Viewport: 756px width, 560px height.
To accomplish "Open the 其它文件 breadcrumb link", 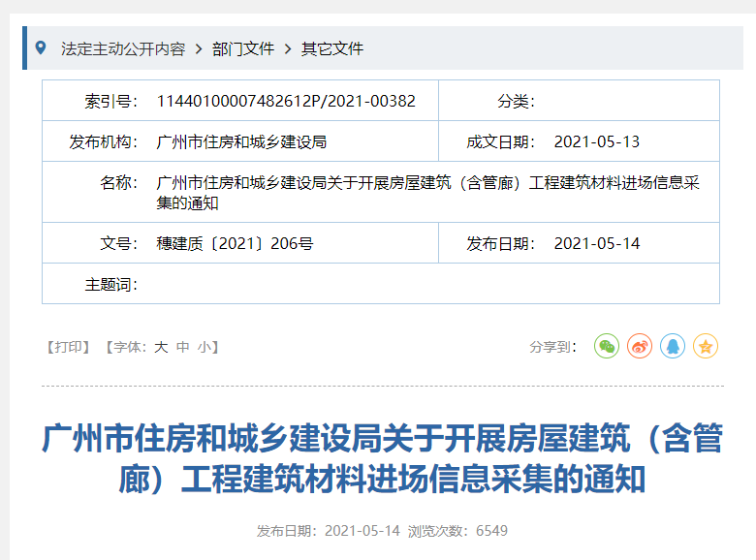I will click(x=332, y=48).
